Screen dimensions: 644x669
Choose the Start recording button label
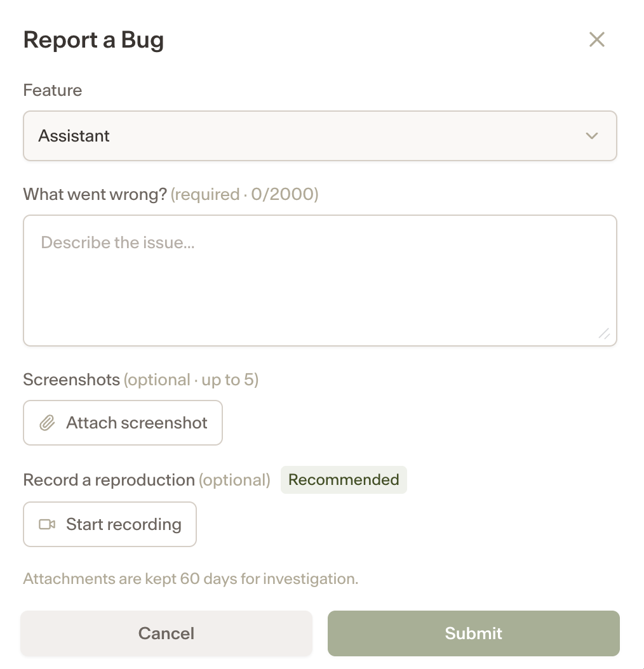point(124,524)
